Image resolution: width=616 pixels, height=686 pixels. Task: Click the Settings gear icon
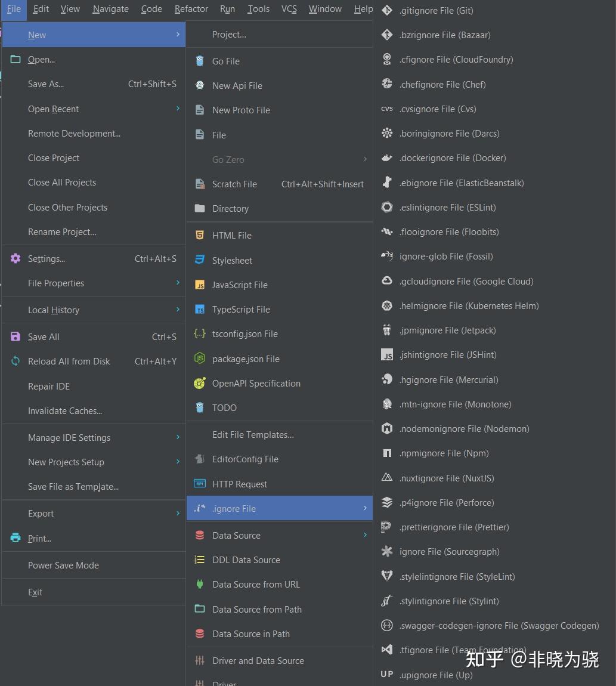pyautogui.click(x=16, y=258)
